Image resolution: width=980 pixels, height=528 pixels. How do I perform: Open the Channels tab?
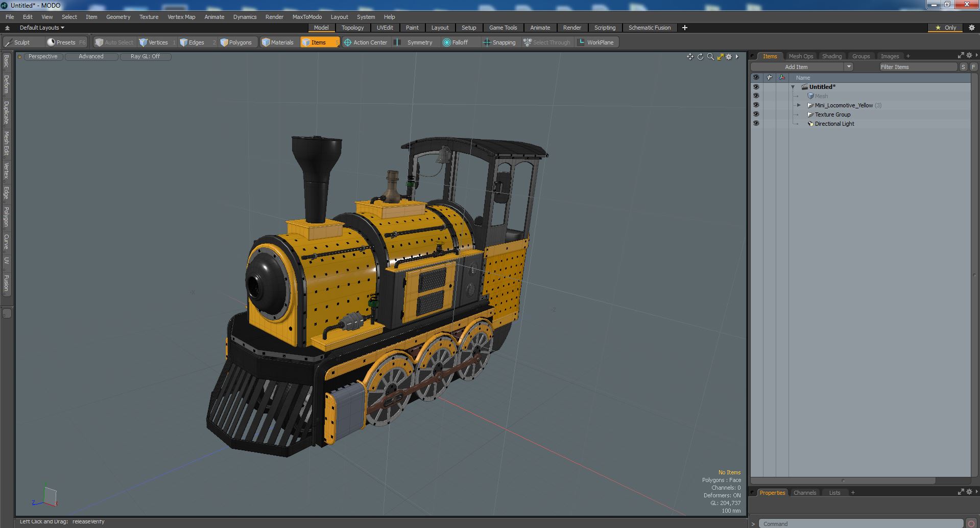pyautogui.click(x=805, y=493)
